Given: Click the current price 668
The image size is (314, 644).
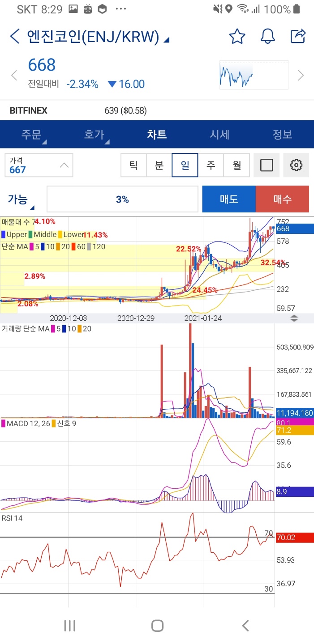Looking at the screenshot, I should click(x=42, y=65).
